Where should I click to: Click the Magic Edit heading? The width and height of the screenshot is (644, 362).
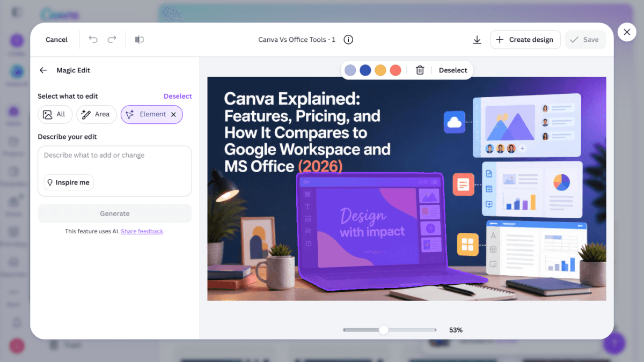(74, 70)
